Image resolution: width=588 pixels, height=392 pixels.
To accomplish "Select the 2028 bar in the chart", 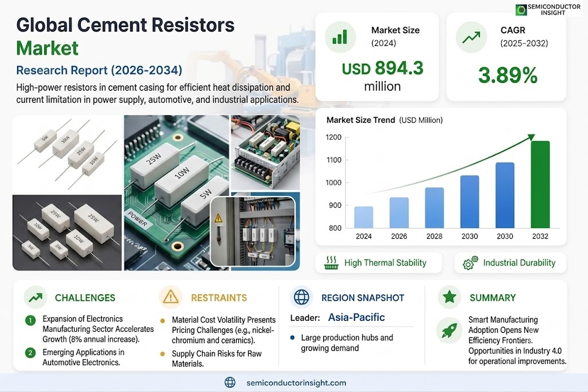I will tap(434, 208).
